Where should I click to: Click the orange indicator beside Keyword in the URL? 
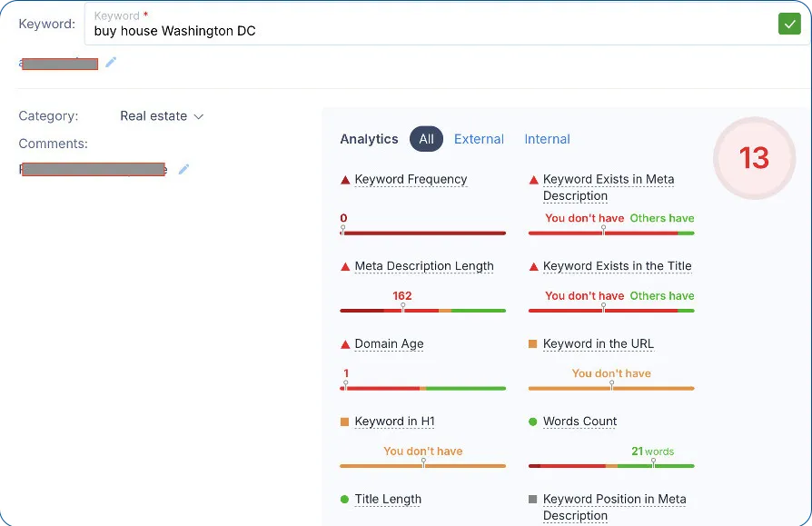533,343
